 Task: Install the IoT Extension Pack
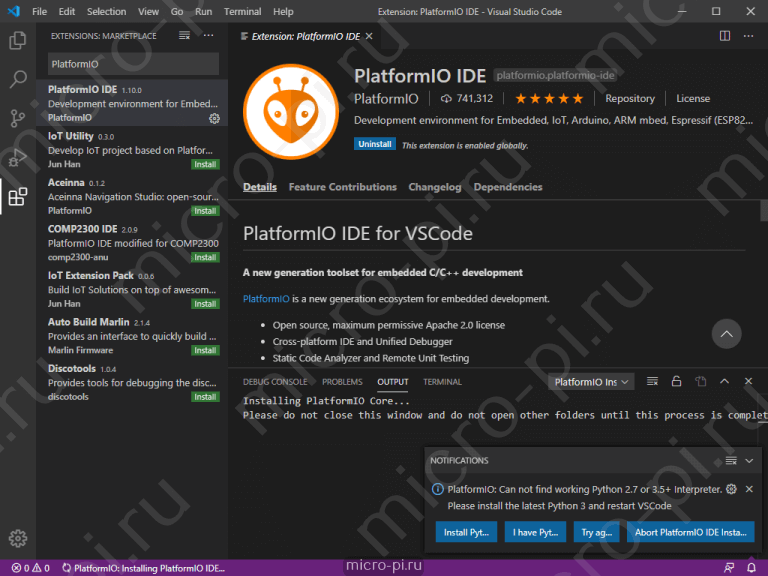pyautogui.click(x=205, y=304)
